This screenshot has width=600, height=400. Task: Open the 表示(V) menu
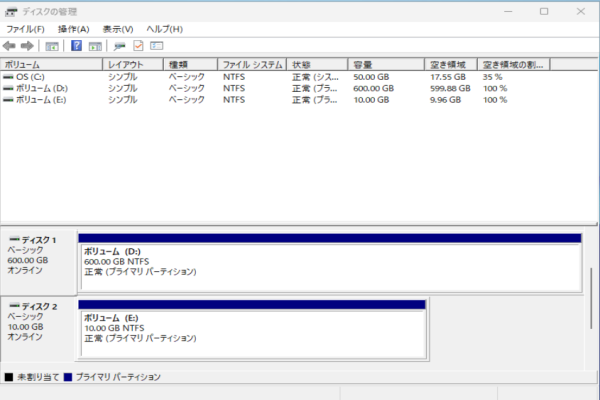[118, 29]
